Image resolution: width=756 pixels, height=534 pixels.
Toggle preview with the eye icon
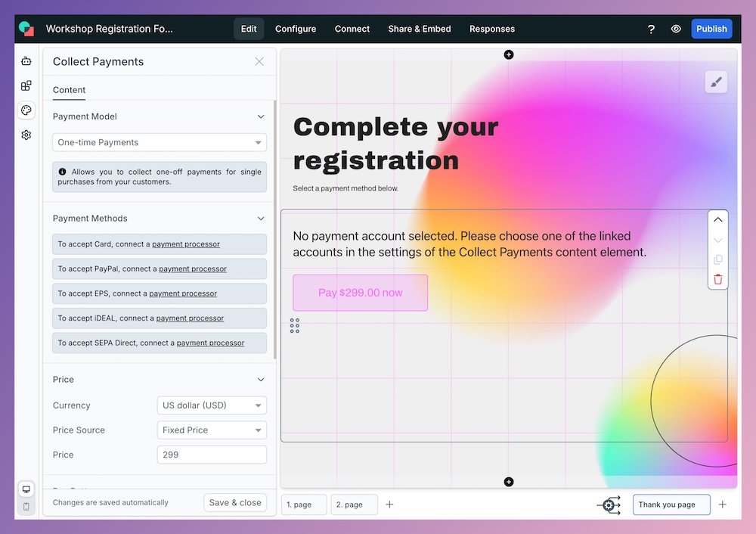(676, 29)
